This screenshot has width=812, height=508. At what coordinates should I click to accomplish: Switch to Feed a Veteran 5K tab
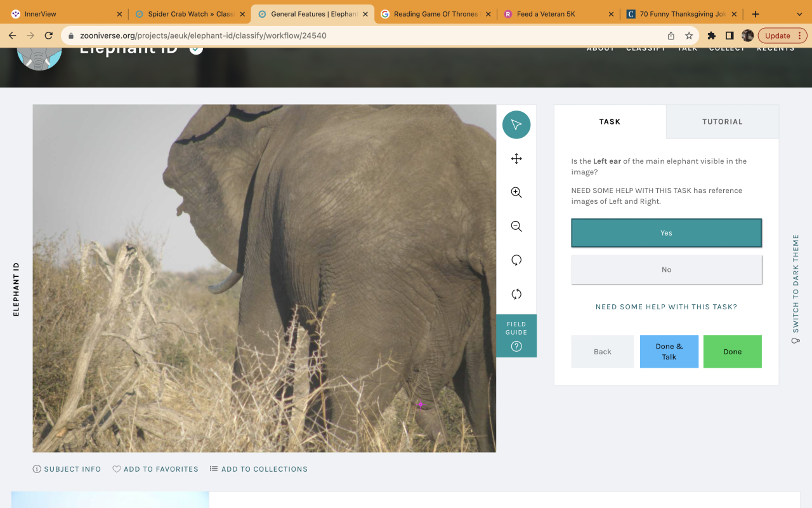[559, 14]
